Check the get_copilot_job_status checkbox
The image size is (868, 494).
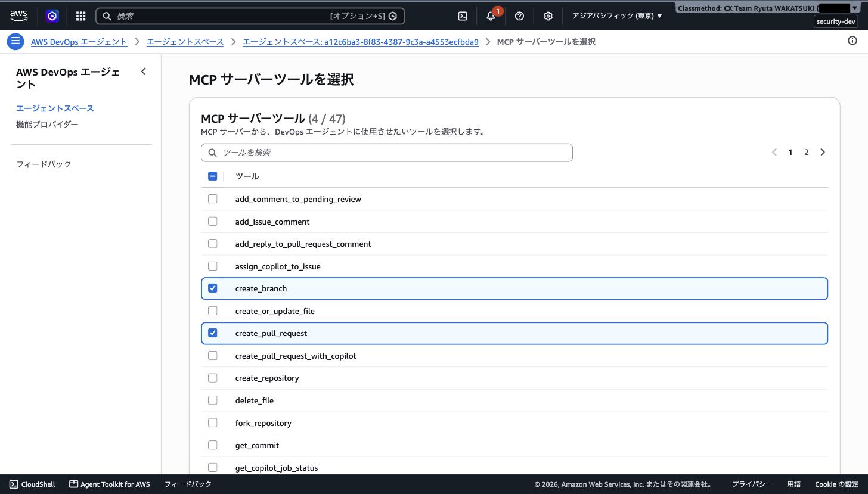pyautogui.click(x=212, y=467)
